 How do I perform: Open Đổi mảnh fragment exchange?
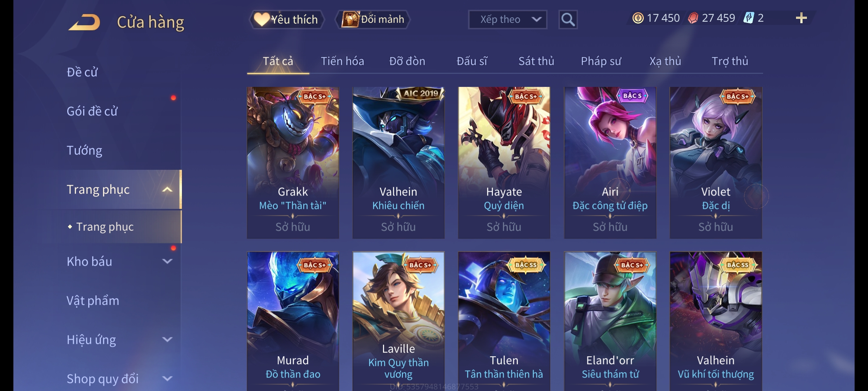click(x=373, y=20)
